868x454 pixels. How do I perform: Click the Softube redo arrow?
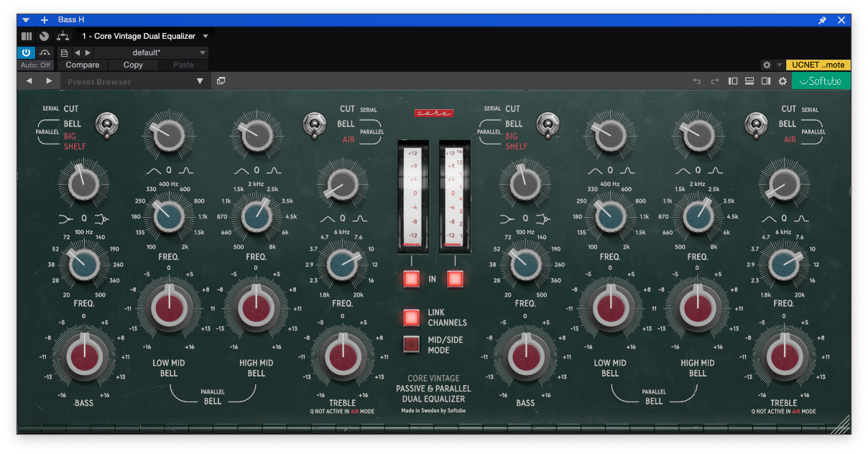714,81
